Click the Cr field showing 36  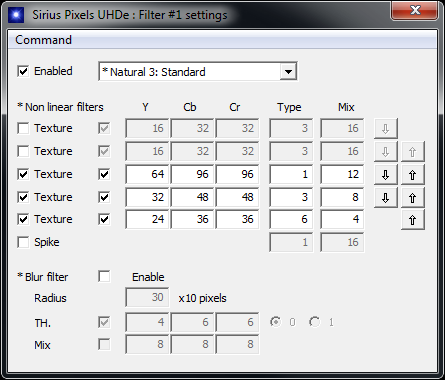pyautogui.click(x=237, y=219)
